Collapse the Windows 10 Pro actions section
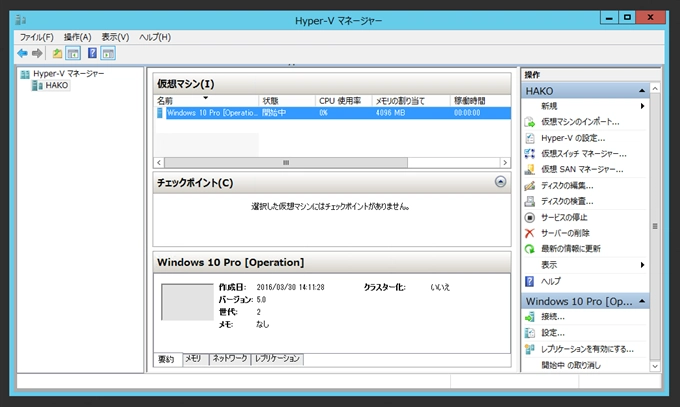The image size is (680, 407). click(642, 301)
